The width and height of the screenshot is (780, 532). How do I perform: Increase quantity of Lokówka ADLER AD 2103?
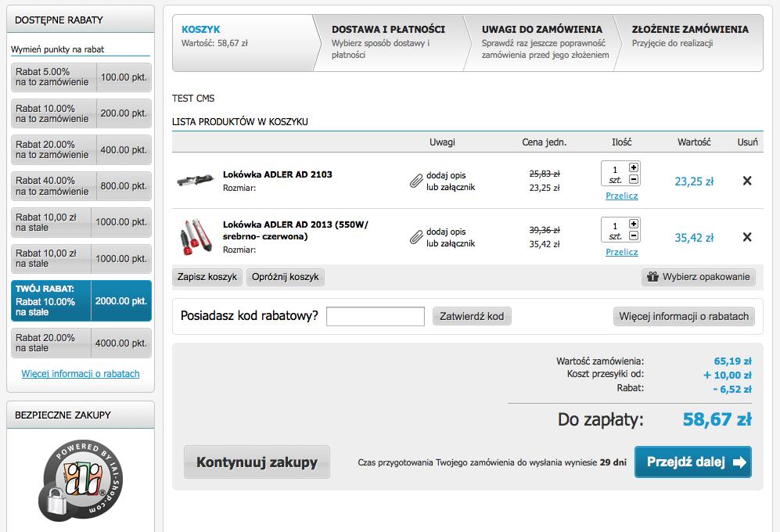point(633,167)
